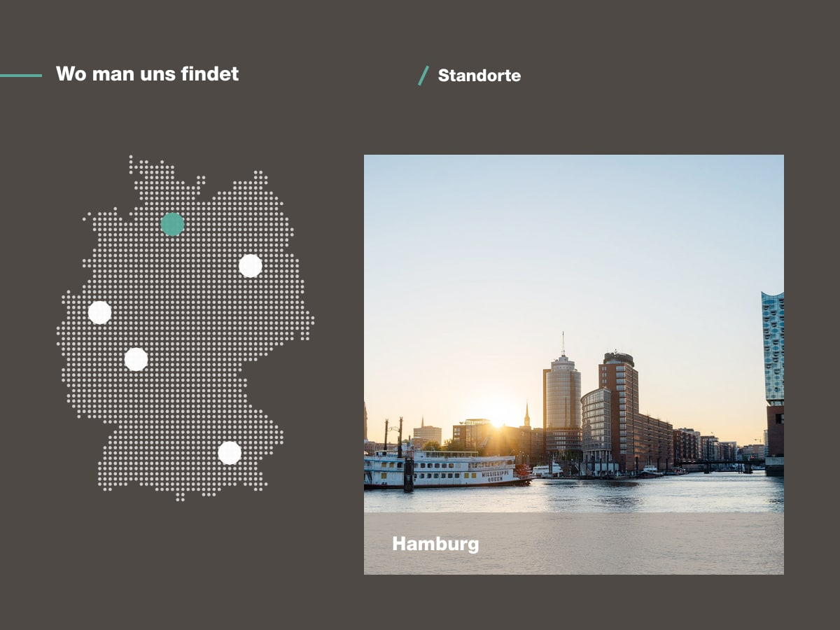
Task: Select the Frankfurt location dot on the map
Action: [x=136, y=359]
